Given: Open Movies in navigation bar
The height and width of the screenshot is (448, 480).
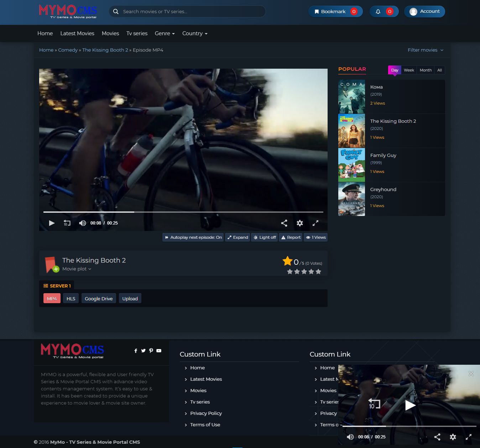Looking at the screenshot, I should pyautogui.click(x=110, y=33).
